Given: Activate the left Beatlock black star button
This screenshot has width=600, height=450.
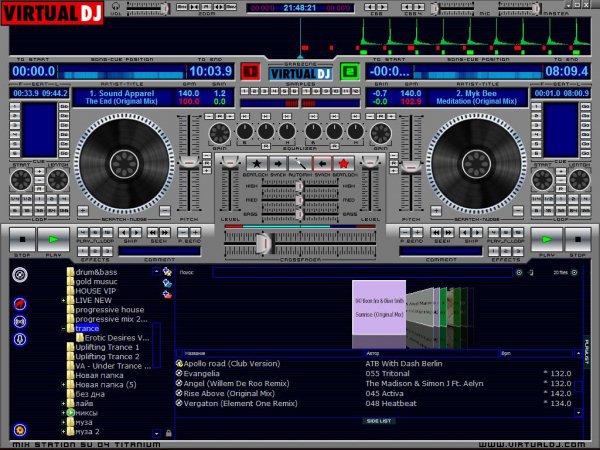Looking at the screenshot, I should pos(256,164).
